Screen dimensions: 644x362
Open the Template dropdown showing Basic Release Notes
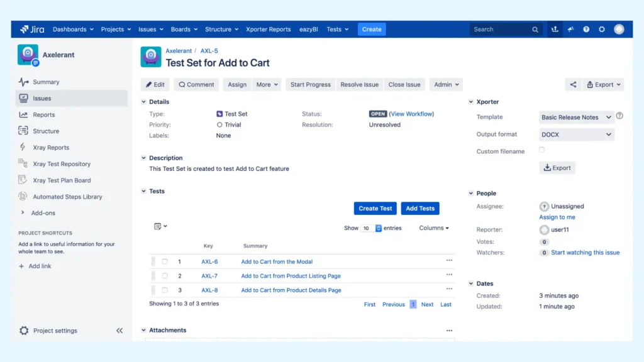pyautogui.click(x=577, y=118)
